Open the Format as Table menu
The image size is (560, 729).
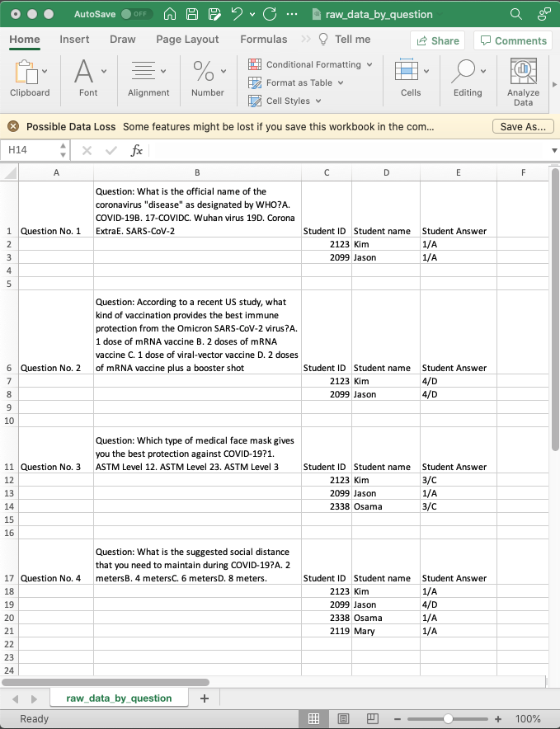click(296, 82)
